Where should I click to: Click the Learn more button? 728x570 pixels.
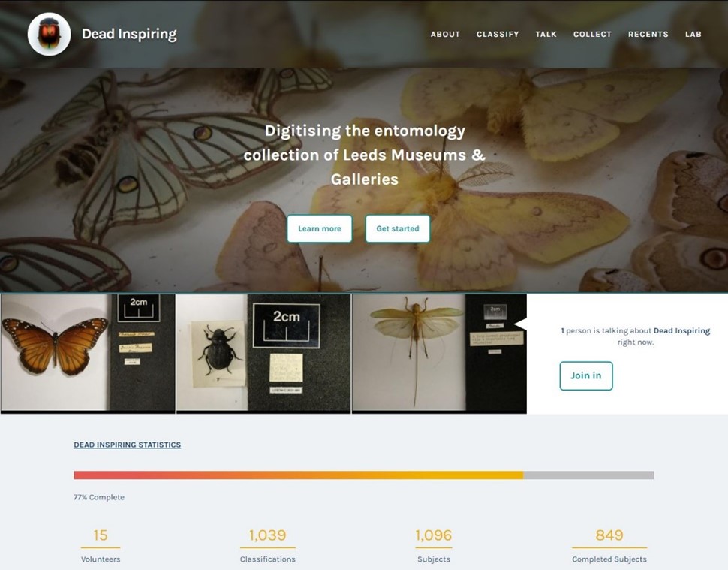coord(320,228)
